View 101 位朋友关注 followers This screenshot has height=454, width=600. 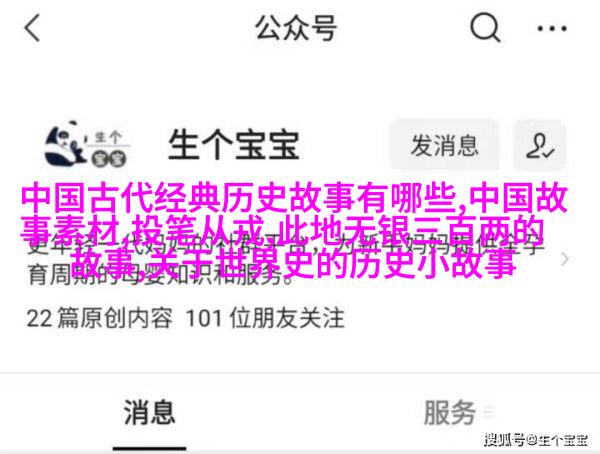pyautogui.click(x=265, y=318)
